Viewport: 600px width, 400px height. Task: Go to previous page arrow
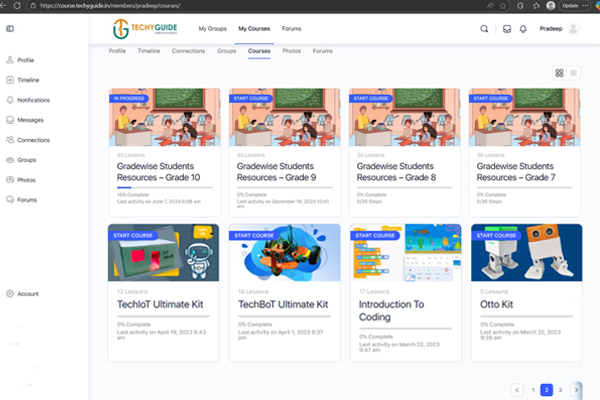(x=517, y=390)
